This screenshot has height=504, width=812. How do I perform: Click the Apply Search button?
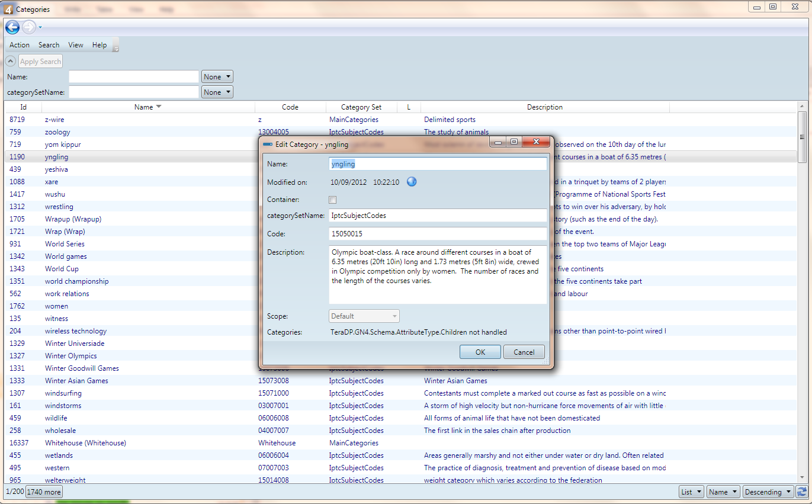click(x=40, y=62)
